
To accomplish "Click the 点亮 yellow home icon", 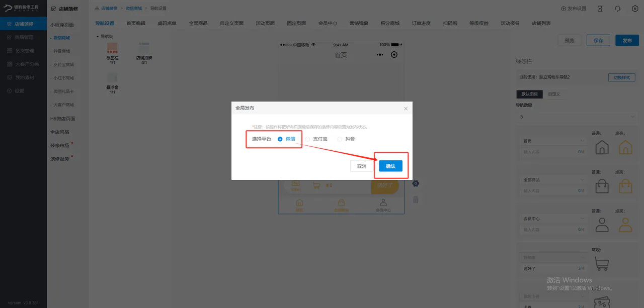I will [625, 147].
